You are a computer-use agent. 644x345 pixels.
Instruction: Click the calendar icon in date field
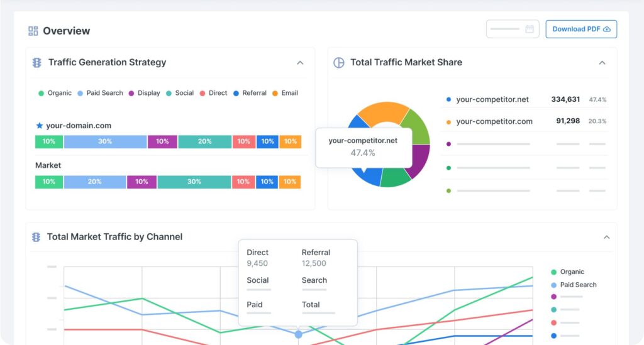coord(530,29)
